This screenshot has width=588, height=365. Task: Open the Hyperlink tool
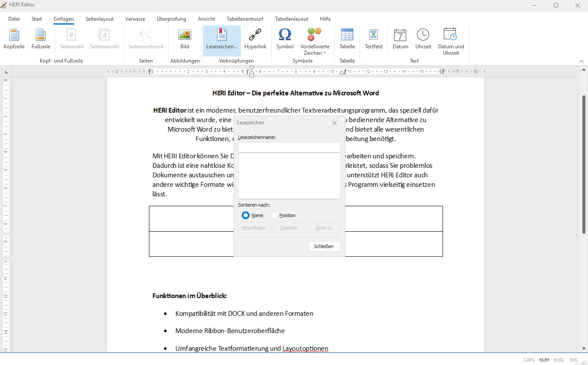point(255,39)
